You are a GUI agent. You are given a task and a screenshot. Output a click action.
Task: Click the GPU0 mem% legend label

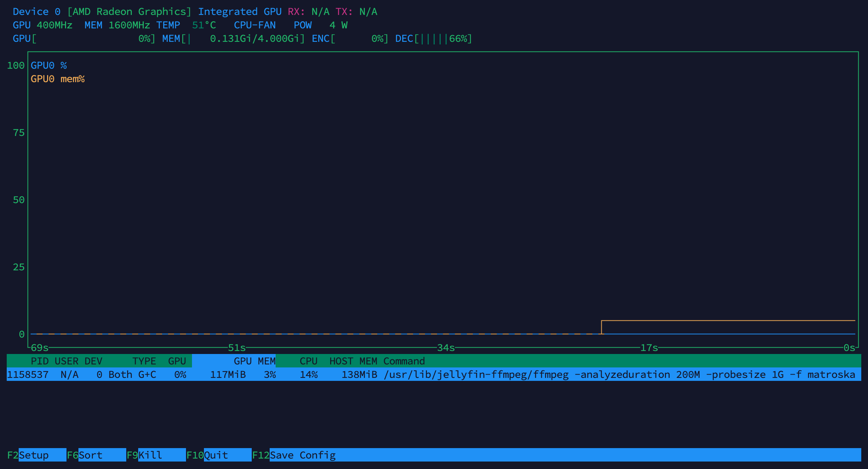tap(58, 79)
